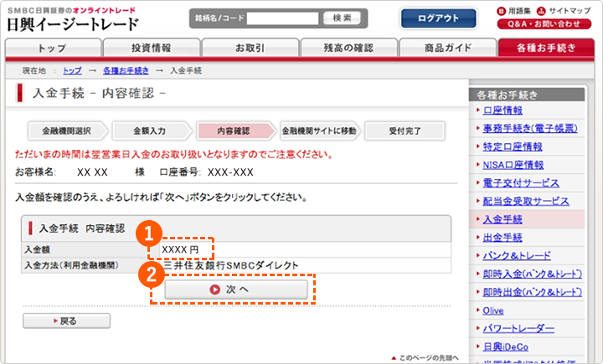Open NISA口座情報 sidebar link
The width and height of the screenshot is (603, 364).
pyautogui.click(x=513, y=165)
